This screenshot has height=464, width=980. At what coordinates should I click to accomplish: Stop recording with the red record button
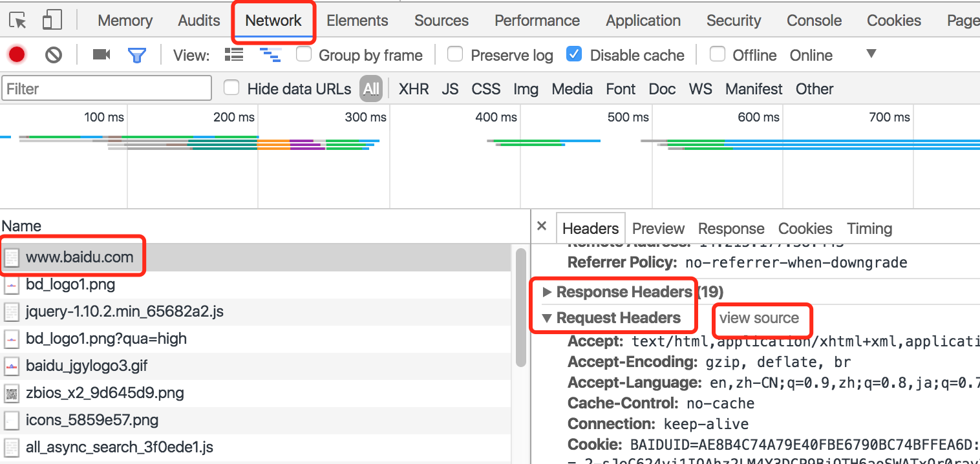(17, 55)
